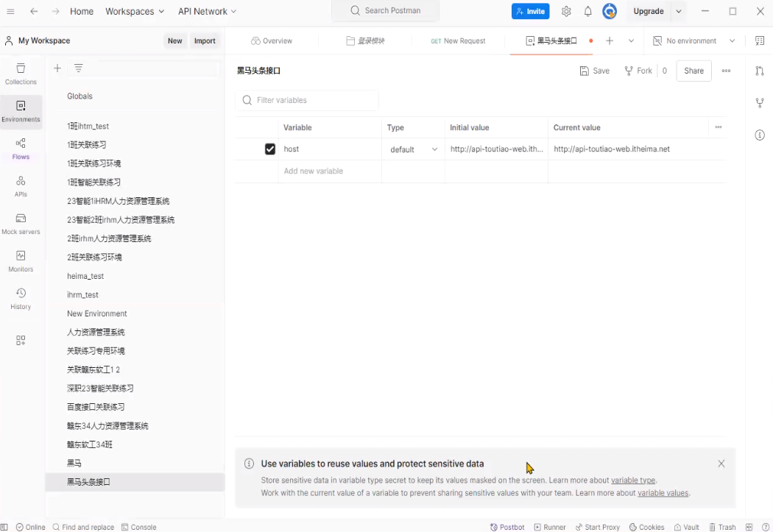Open the info icon on right sidebar

(x=760, y=135)
